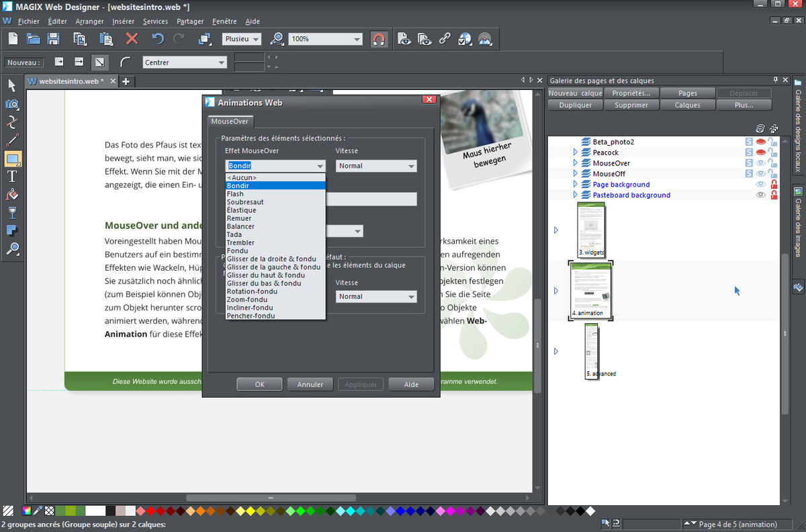
Task: Click the Link chain icon
Action: tap(444, 39)
